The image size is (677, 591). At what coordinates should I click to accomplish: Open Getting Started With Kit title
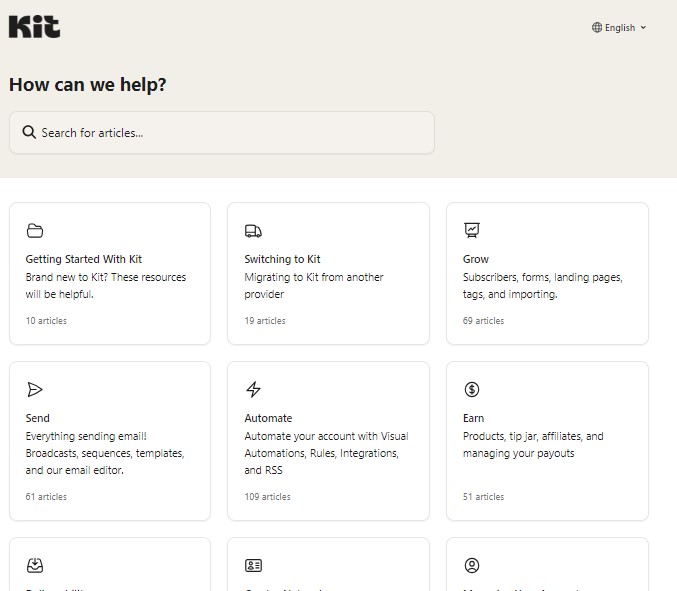tap(84, 259)
